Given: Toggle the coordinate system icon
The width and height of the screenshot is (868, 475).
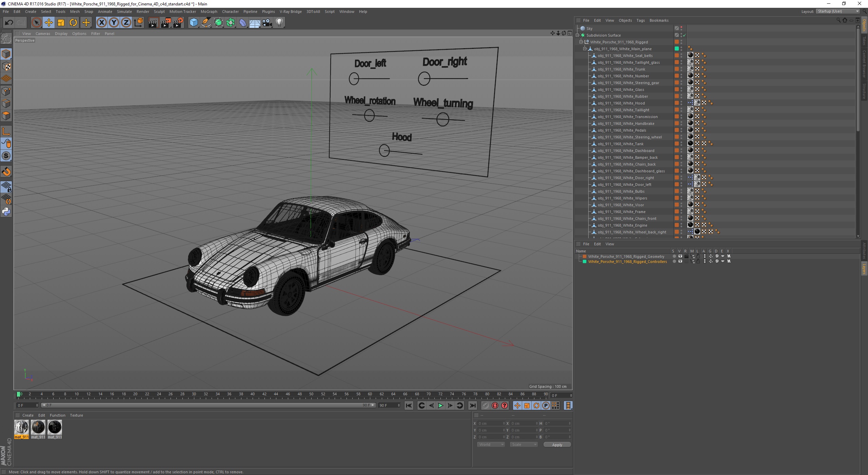Looking at the screenshot, I should tap(138, 23).
